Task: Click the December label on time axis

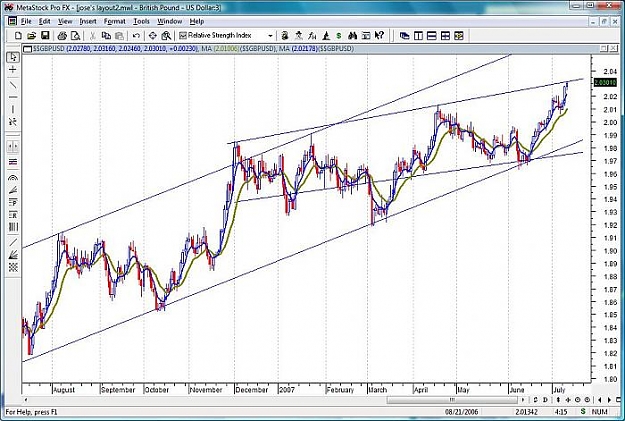Action: 252,390
